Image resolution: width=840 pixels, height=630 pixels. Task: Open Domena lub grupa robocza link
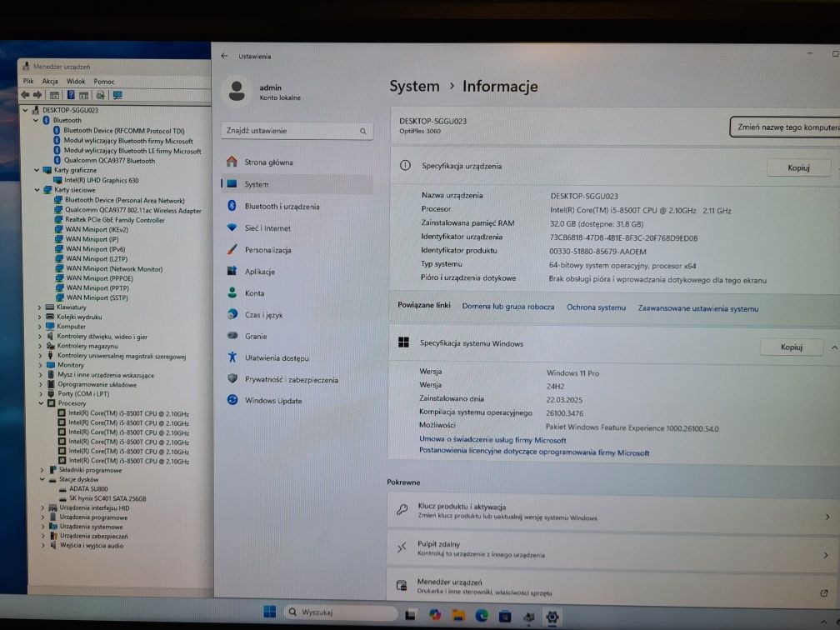pyautogui.click(x=507, y=307)
